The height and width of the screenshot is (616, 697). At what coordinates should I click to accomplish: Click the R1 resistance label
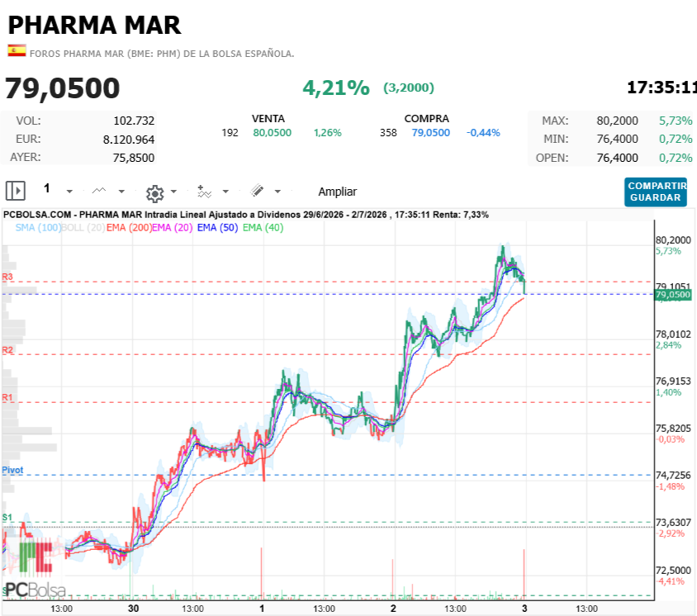click(7, 397)
